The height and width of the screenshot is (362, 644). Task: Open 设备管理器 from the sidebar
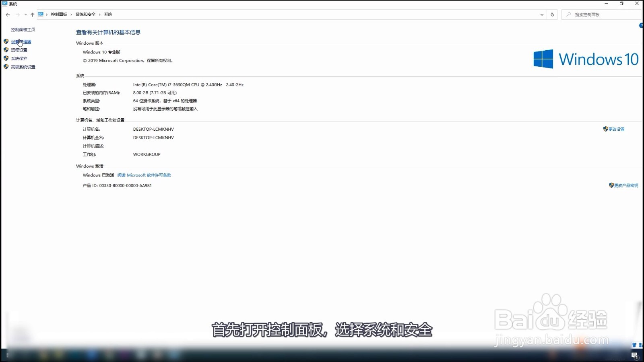(x=21, y=42)
